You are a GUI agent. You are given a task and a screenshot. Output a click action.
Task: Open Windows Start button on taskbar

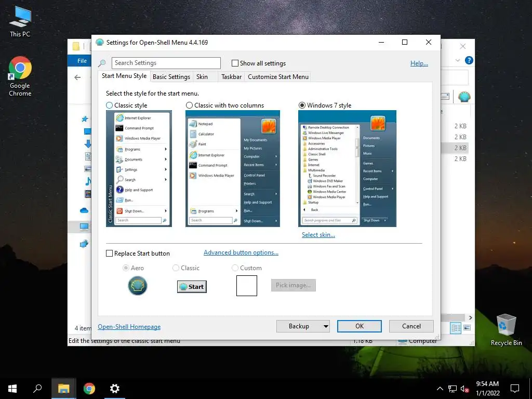pyautogui.click(x=12, y=389)
